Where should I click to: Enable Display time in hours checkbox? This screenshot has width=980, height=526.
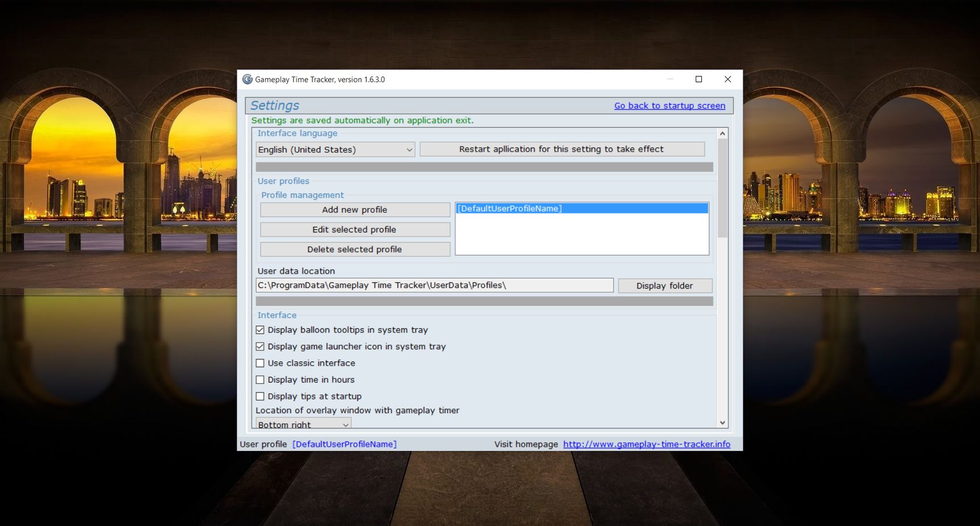pyautogui.click(x=260, y=380)
